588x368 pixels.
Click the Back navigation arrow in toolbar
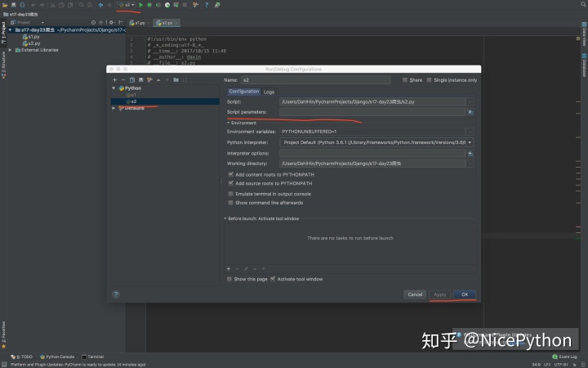[100, 5]
